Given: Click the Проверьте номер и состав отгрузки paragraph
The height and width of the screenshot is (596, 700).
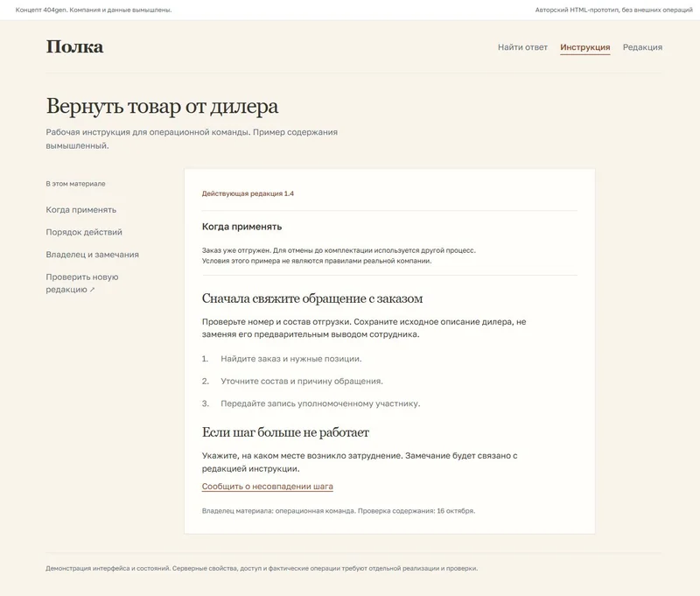Looking at the screenshot, I should point(364,327).
